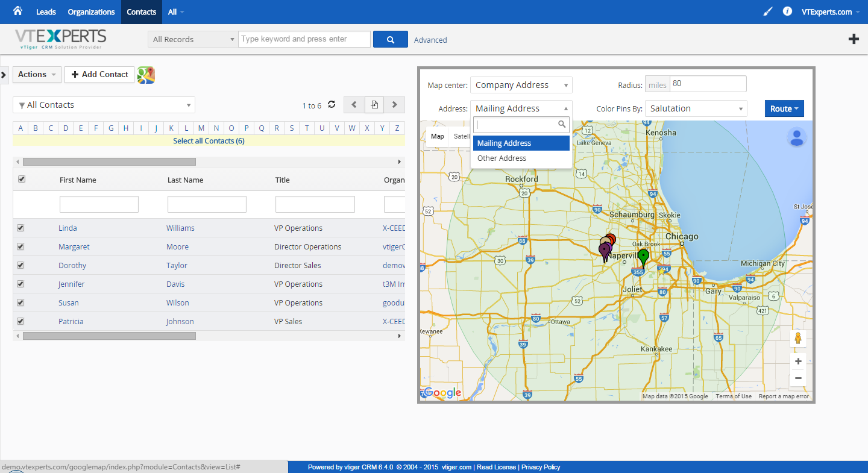This screenshot has height=473, width=868.
Task: Go to previous page arrow
Action: (354, 105)
